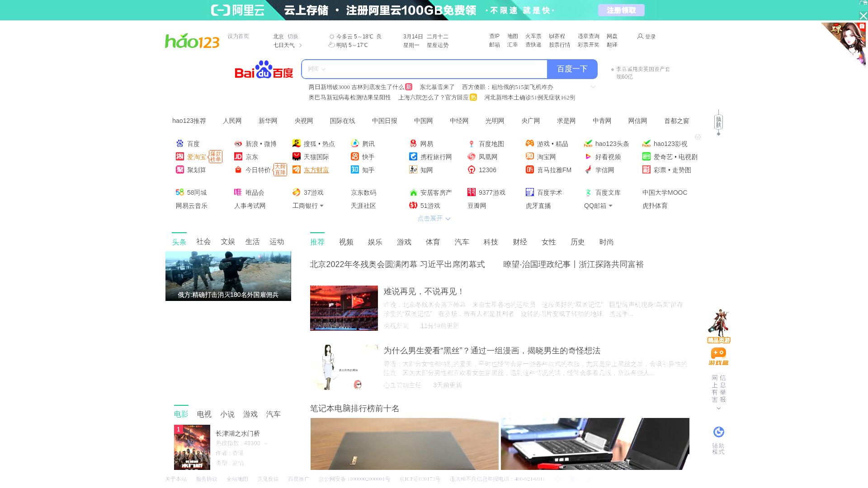
Task: Click the 注册领取 banner button
Action: [x=621, y=10]
